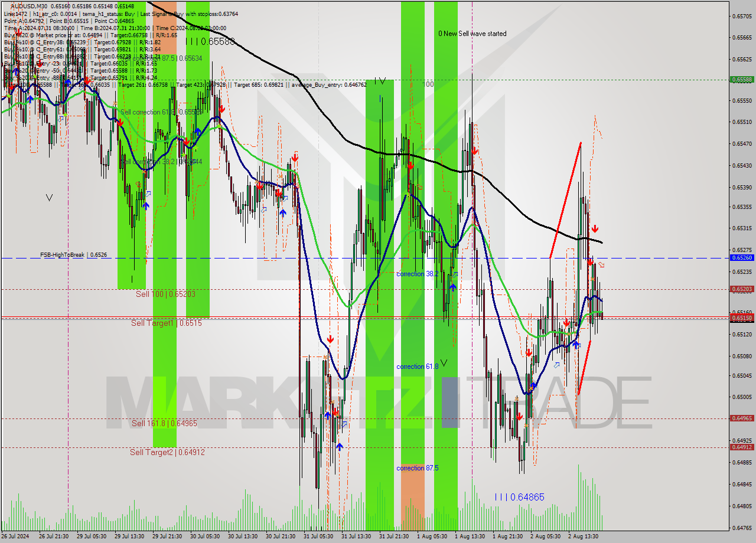Select the short lower red trend line
Screen dimensions: 756x543
tap(584, 367)
